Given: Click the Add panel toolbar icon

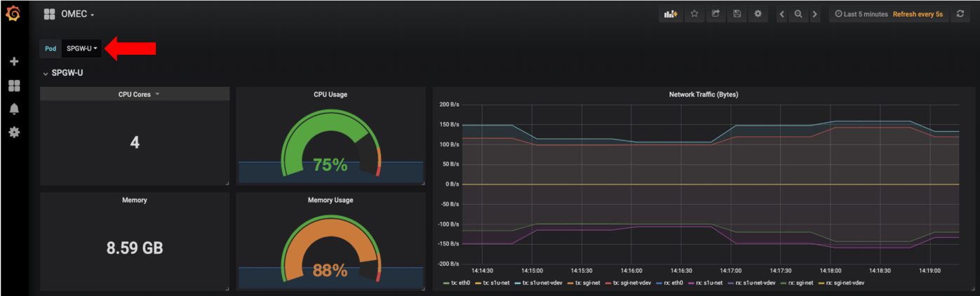Looking at the screenshot, I should (x=671, y=14).
